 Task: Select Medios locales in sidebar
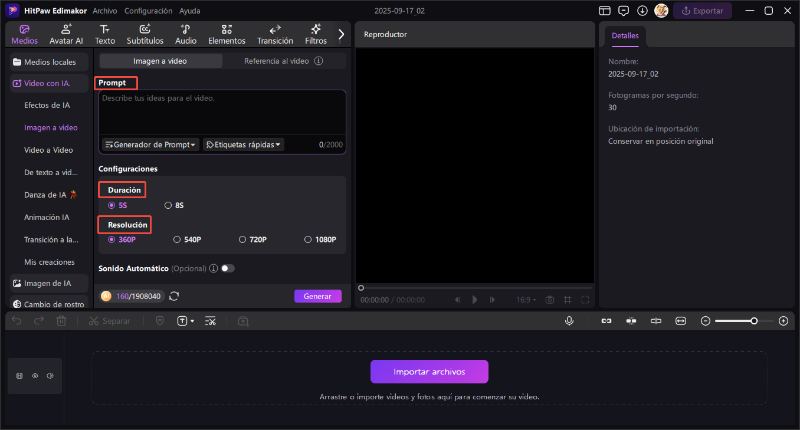click(x=49, y=62)
